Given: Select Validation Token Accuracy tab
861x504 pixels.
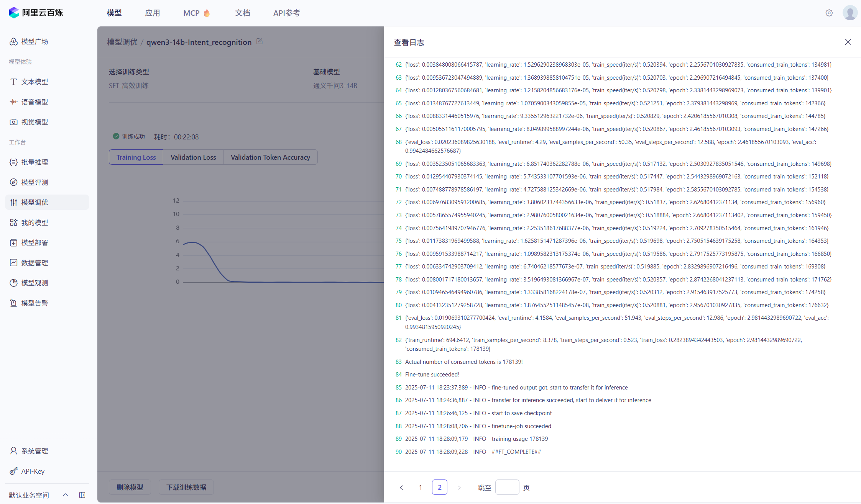Looking at the screenshot, I should (270, 157).
